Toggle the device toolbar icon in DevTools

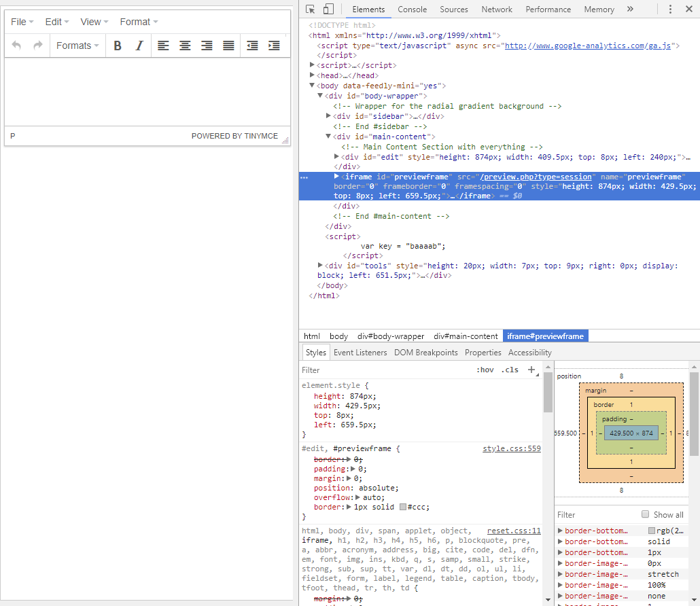pyautogui.click(x=328, y=9)
